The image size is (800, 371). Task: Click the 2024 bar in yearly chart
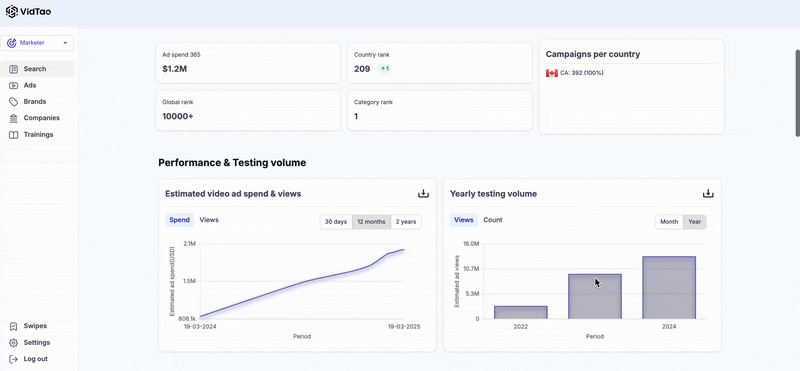(x=669, y=288)
